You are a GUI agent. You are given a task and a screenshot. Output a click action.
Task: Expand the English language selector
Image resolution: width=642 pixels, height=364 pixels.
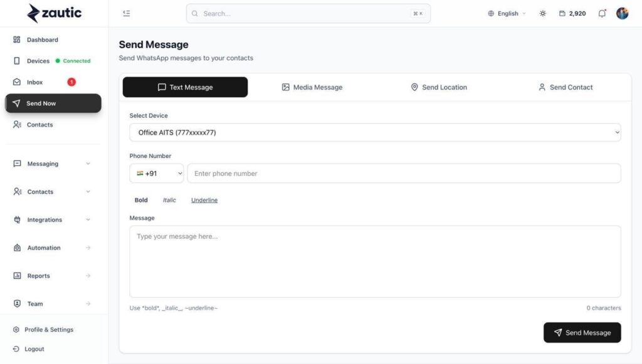(x=507, y=13)
